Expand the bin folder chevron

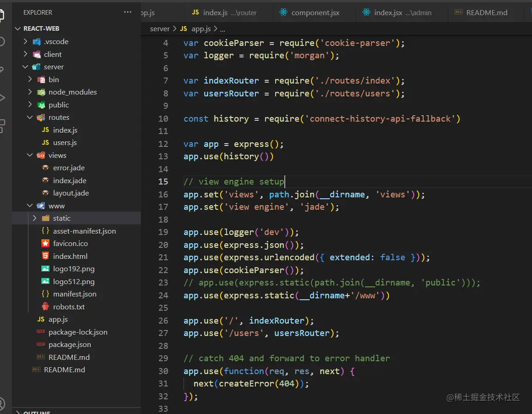tap(30, 79)
